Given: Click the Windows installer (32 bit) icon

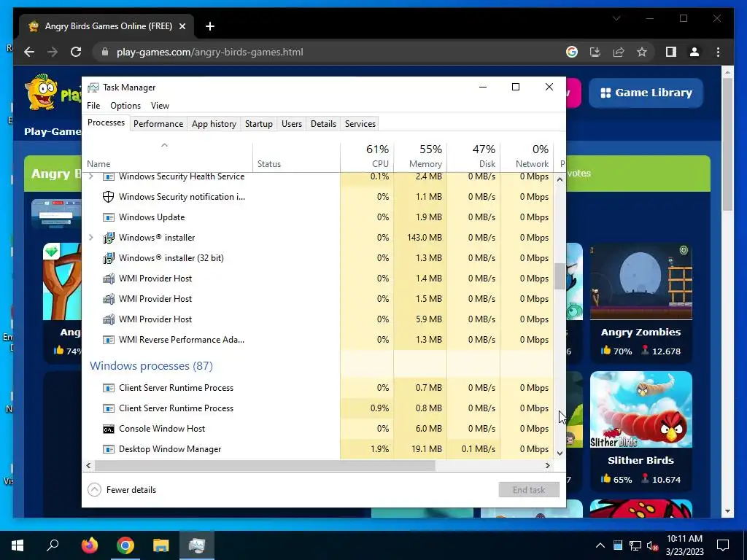Looking at the screenshot, I should tap(109, 258).
